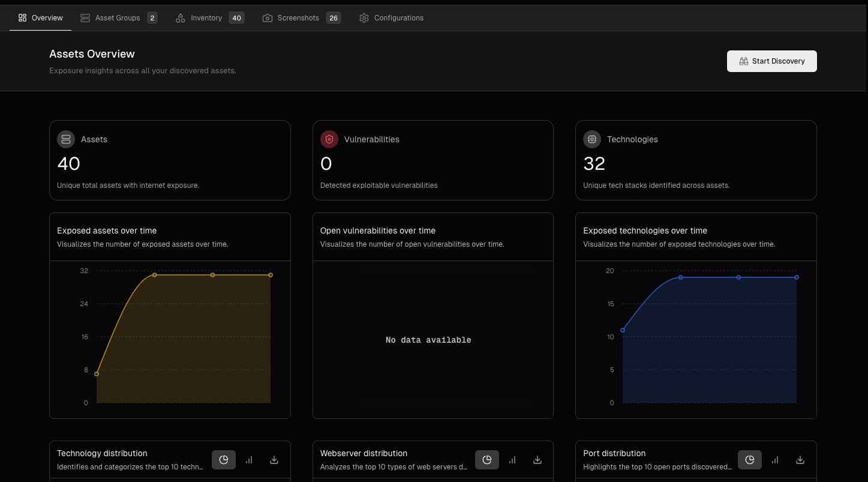Screen dimensions: 868x482
Task: Go to the Screenshots tab
Action: (x=302, y=18)
